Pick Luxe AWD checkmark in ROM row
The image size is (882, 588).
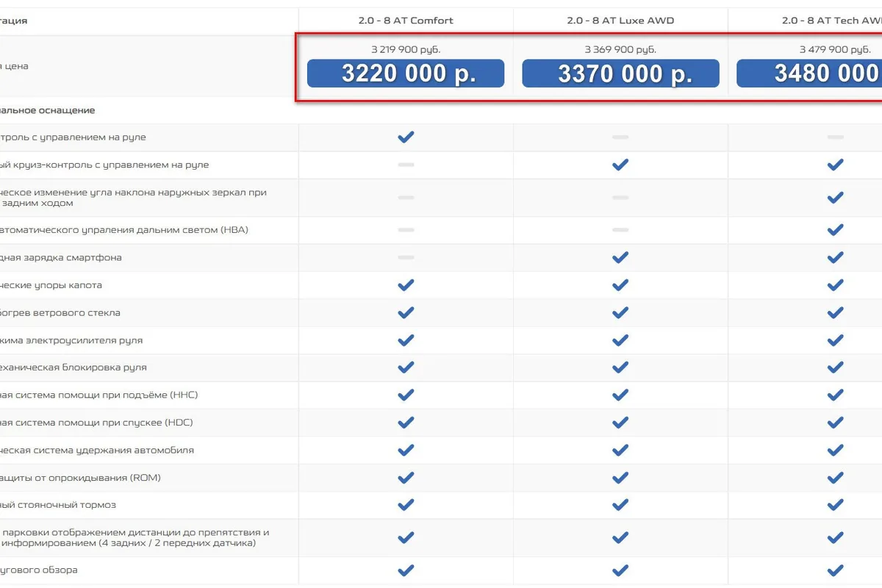[x=620, y=478]
